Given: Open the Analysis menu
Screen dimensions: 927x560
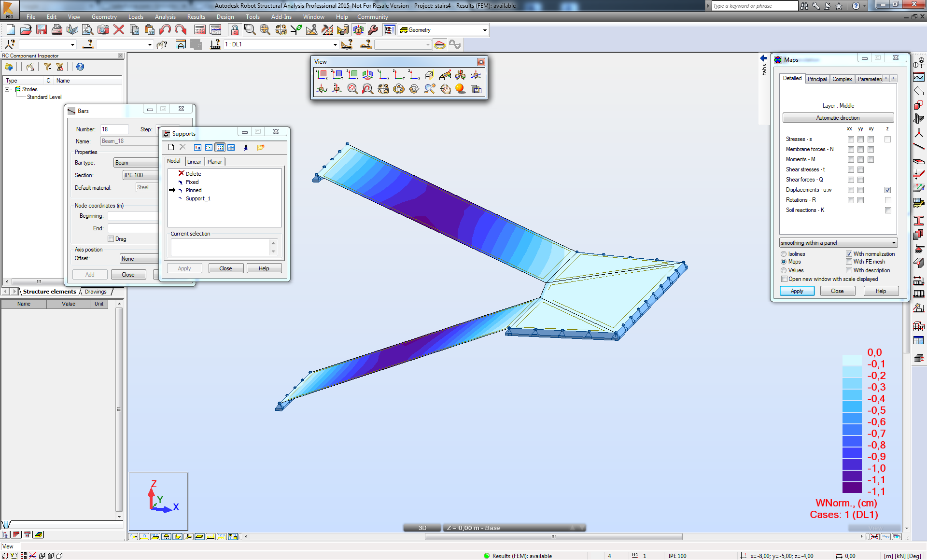Looking at the screenshot, I should (165, 17).
